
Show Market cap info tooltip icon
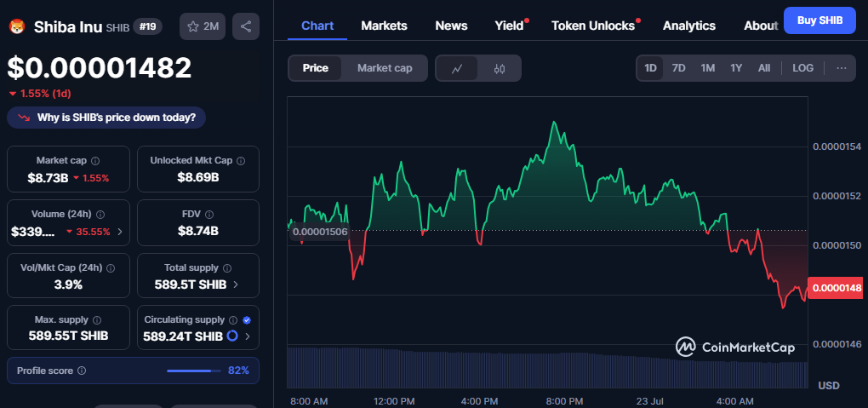95,161
